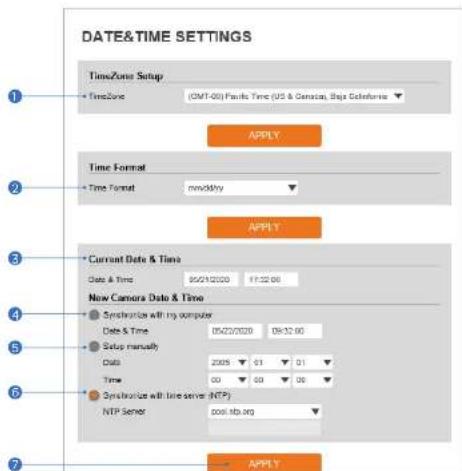The image size is (462, 471).
Task: Open the NTP Server dropdown
Action: point(265,412)
